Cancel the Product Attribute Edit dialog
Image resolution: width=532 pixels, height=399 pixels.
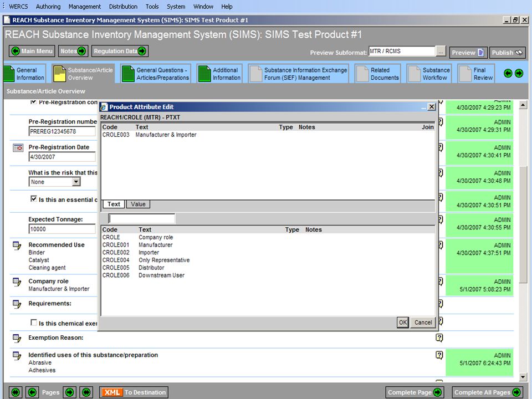423,323
